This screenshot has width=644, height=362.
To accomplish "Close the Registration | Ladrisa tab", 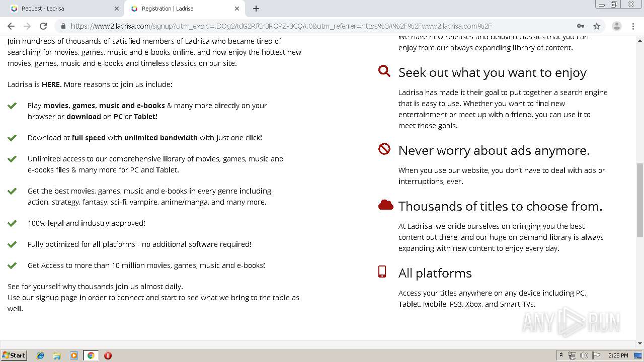I will (237, 9).
